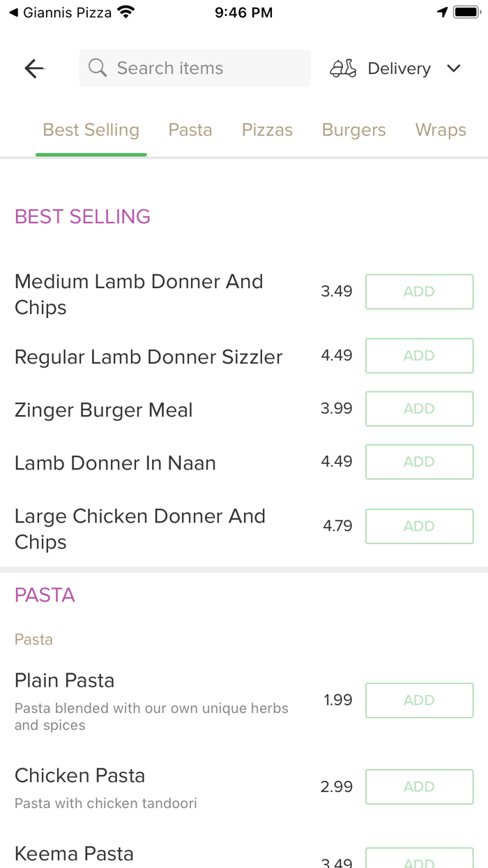The height and width of the screenshot is (868, 488).
Task: Tap the delivery scooter icon
Action: tap(343, 68)
